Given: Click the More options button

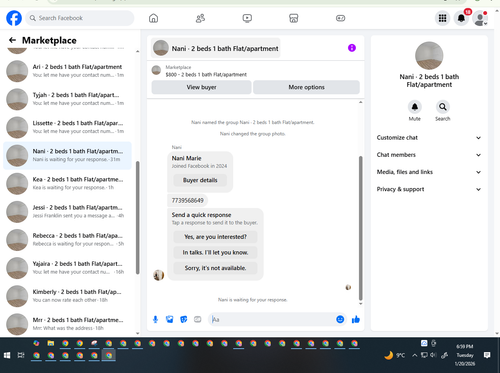Looking at the screenshot, I should tap(306, 87).
